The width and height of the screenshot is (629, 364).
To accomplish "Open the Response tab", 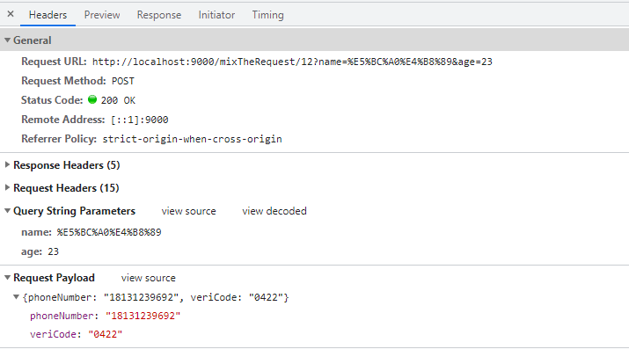I will (159, 15).
